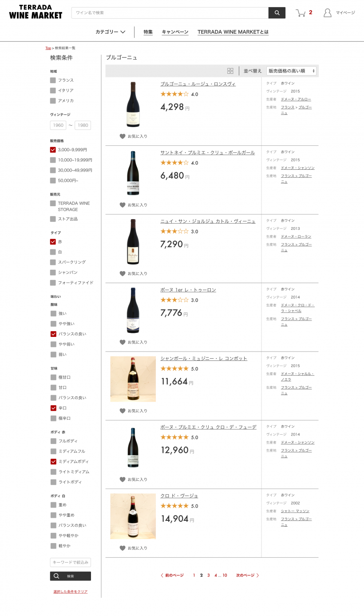Click the TERRADA WINE MARKET logo
This screenshot has height=616, width=364.
tap(36, 12)
